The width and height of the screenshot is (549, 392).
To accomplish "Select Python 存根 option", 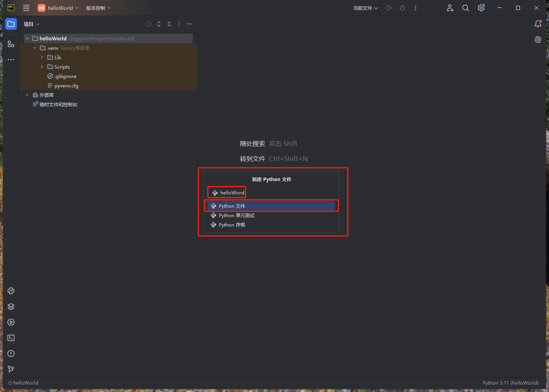I will pos(271,225).
